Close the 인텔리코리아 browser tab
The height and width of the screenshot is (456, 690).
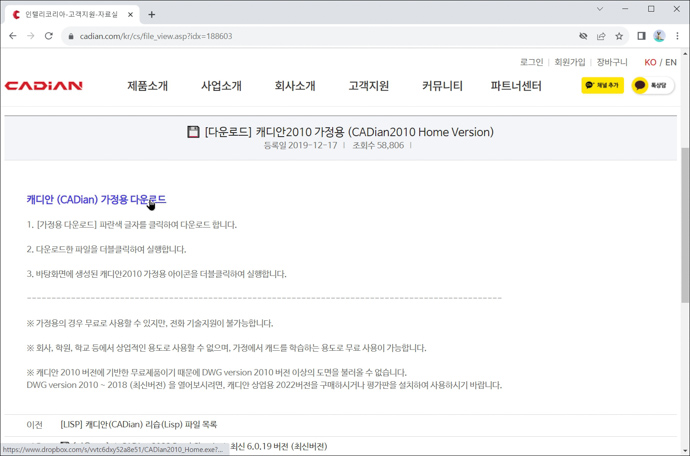point(130,15)
